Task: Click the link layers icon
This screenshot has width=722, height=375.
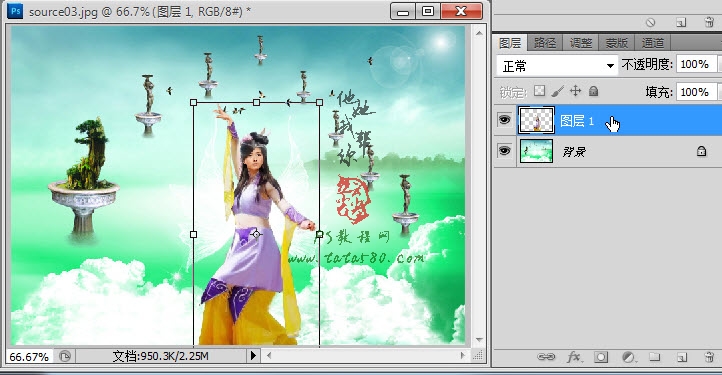Action: [x=546, y=357]
